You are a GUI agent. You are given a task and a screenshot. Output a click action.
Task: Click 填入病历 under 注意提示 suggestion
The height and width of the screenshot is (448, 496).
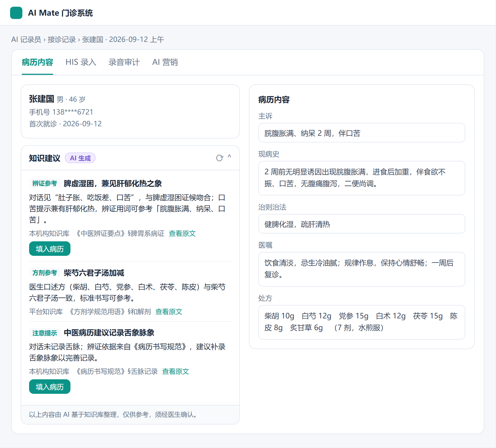[50, 387]
